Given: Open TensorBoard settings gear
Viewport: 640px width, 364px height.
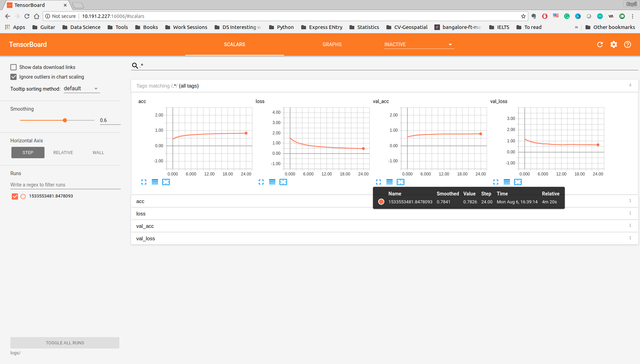Looking at the screenshot, I should click(614, 44).
